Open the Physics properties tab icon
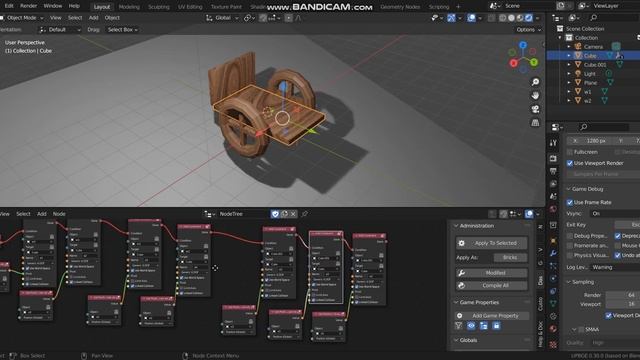This screenshot has height=360, width=640. click(553, 278)
